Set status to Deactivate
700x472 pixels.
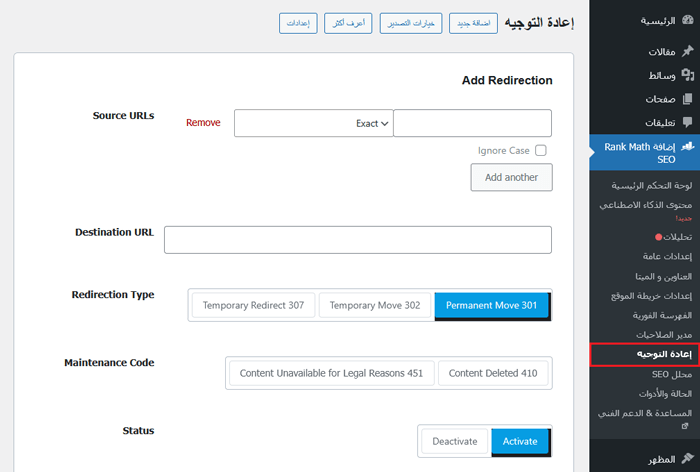coord(454,442)
